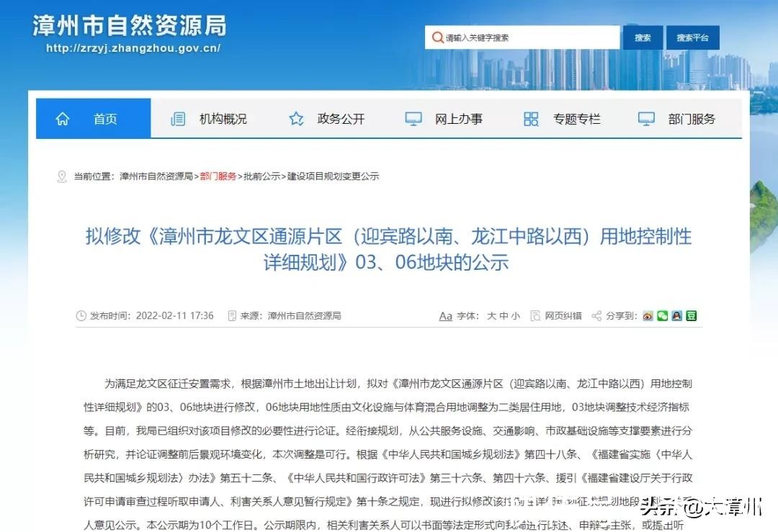Open the 网上办事 menu

point(459,118)
